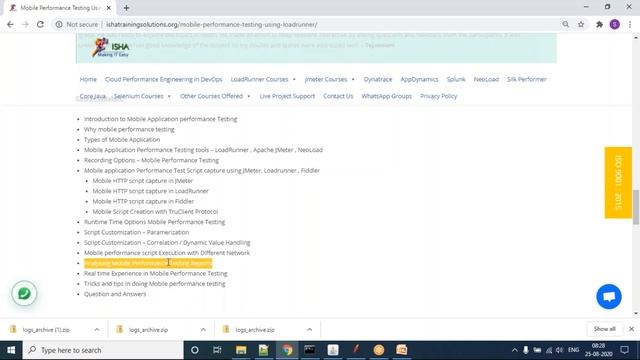Reload the current page
Viewport: 640px width, 360px height.
(x=40, y=24)
